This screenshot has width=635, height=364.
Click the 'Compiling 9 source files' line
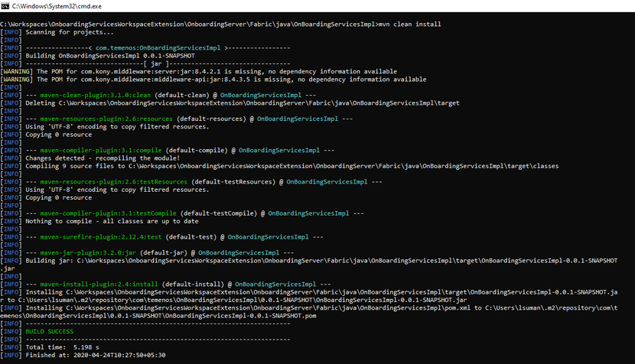click(291, 166)
